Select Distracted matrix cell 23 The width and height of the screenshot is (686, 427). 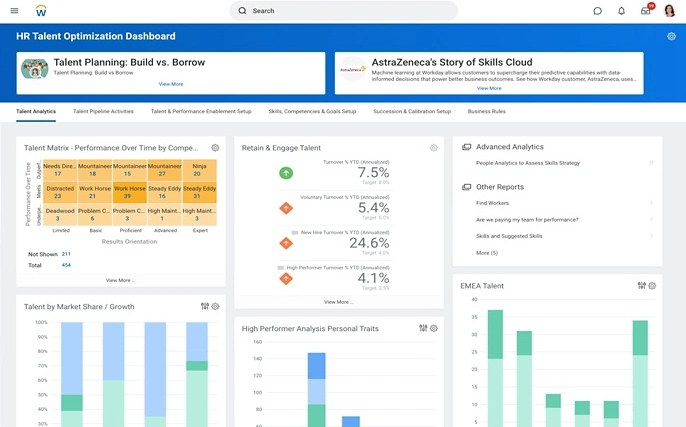pos(60,192)
